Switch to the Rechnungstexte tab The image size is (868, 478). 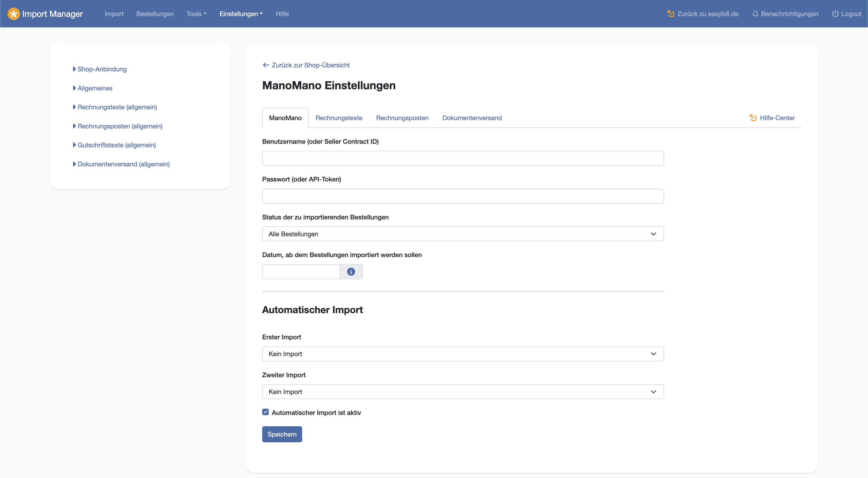[x=339, y=118]
